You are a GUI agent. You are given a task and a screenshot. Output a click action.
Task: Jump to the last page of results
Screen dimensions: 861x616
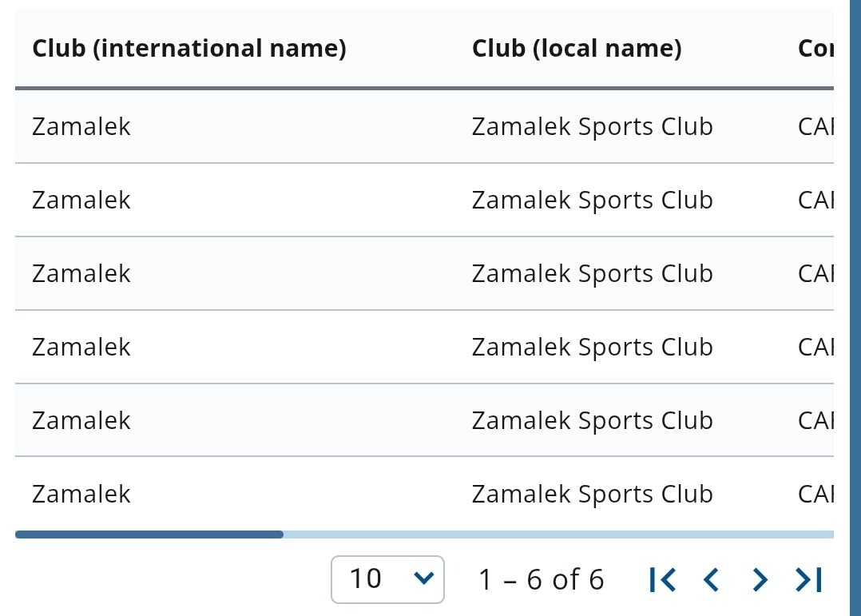coord(808,579)
